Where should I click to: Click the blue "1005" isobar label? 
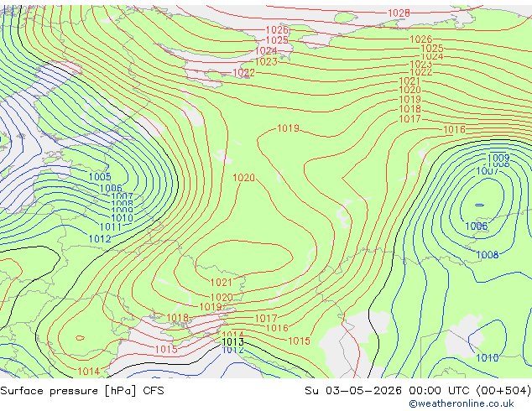point(100,177)
